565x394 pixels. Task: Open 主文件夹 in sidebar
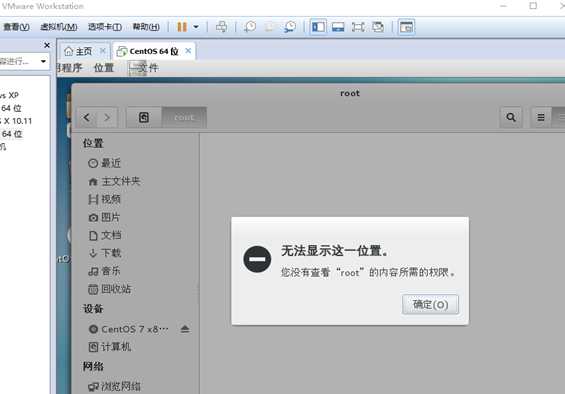tap(114, 181)
